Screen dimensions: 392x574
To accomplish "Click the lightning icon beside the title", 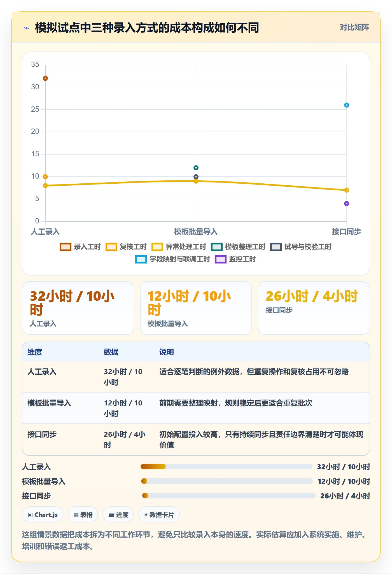I will tap(27, 28).
